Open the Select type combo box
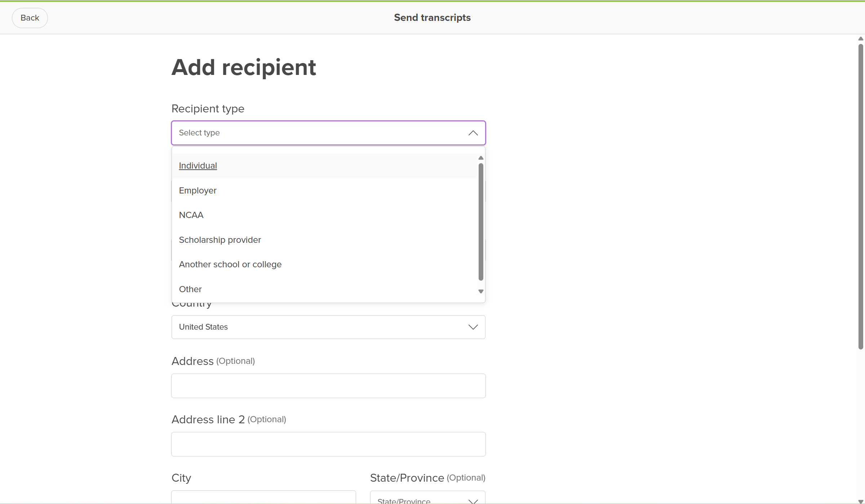This screenshot has height=504, width=865. pyautogui.click(x=328, y=133)
